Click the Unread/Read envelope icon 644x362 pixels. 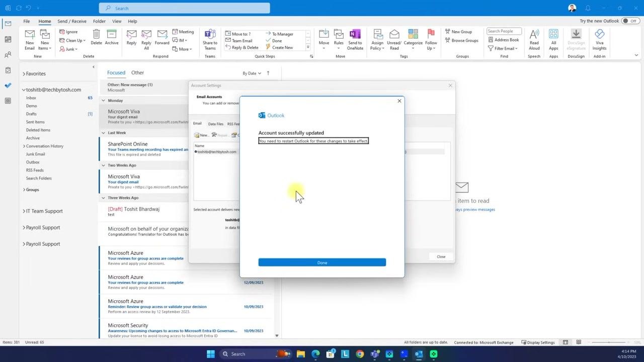click(394, 40)
